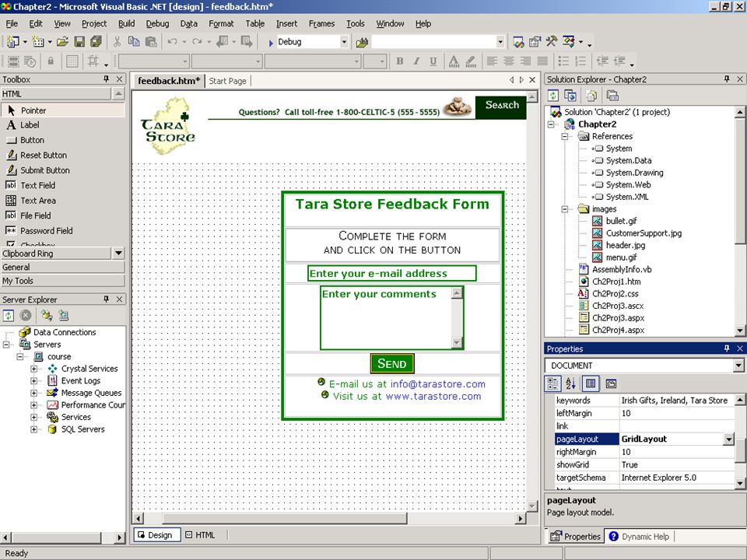The width and height of the screenshot is (747, 560).
Task: Click the Align Left icon
Action: pyautogui.click(x=492, y=61)
